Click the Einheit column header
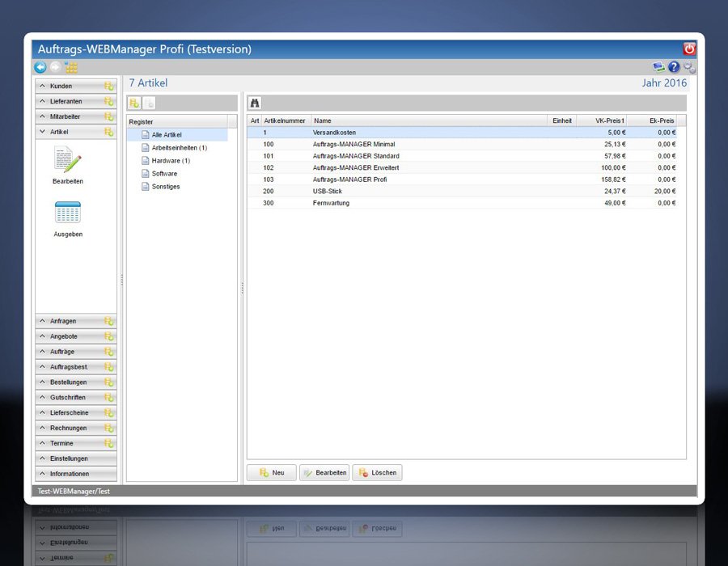Viewport: 728px width, 566px height. (x=562, y=120)
